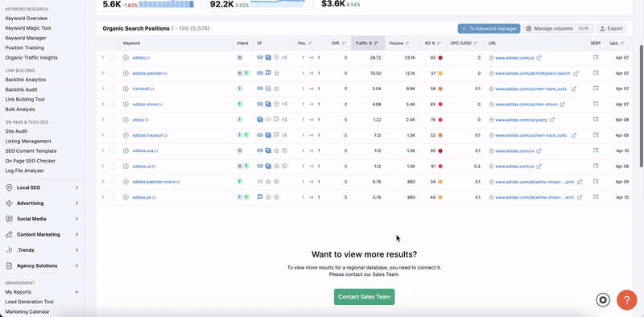Open the www.adidas.com/us/men-track_suits link in tracksuit row

click(530, 89)
